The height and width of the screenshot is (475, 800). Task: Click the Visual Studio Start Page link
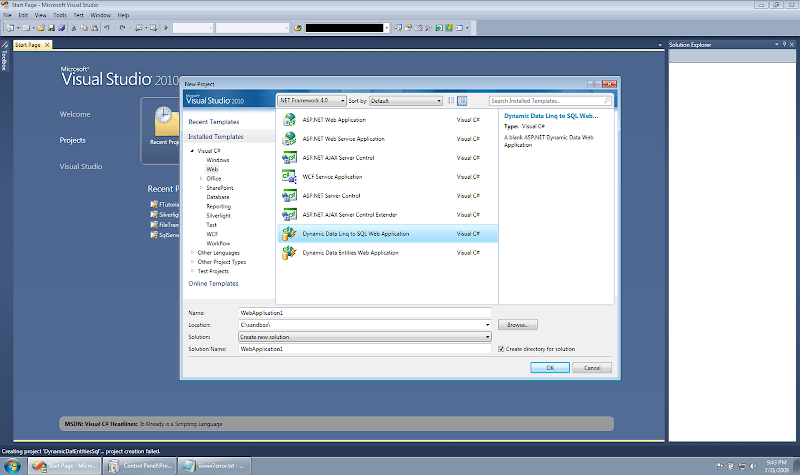[81, 166]
